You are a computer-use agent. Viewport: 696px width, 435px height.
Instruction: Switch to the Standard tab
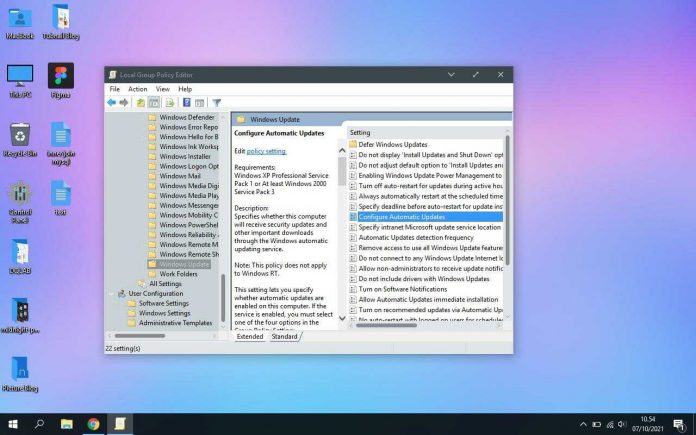[x=285, y=336]
